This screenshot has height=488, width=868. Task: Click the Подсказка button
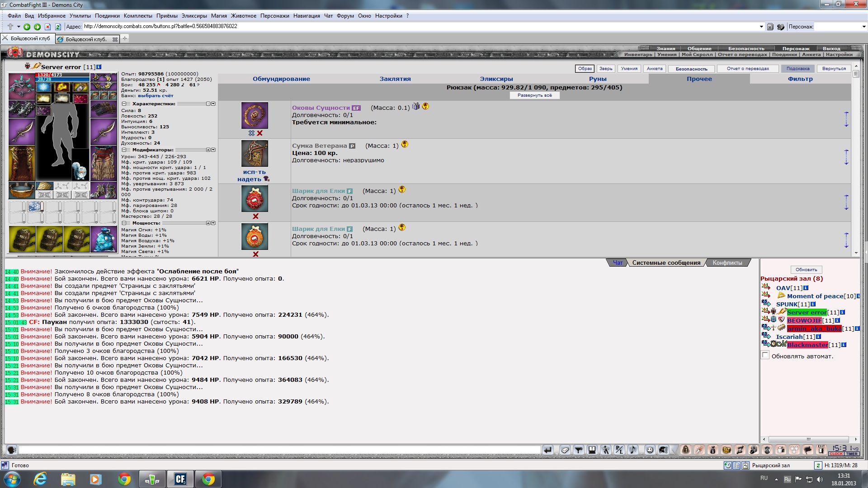click(798, 69)
